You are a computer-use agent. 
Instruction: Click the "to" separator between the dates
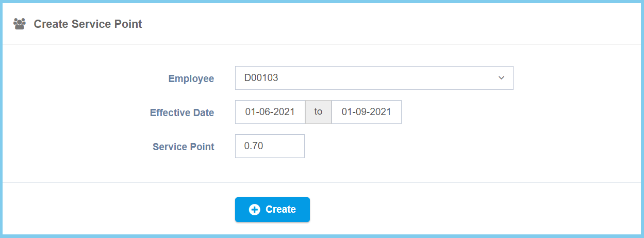tap(318, 112)
